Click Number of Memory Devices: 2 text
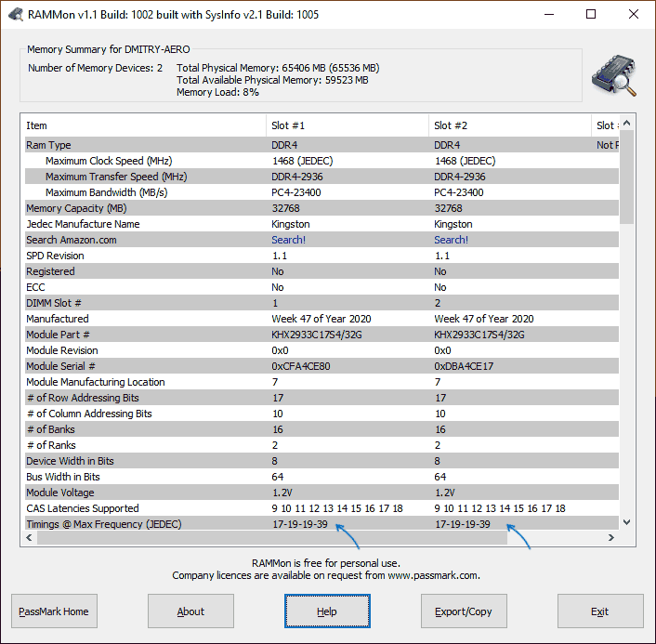This screenshot has width=656, height=644. coord(95,68)
